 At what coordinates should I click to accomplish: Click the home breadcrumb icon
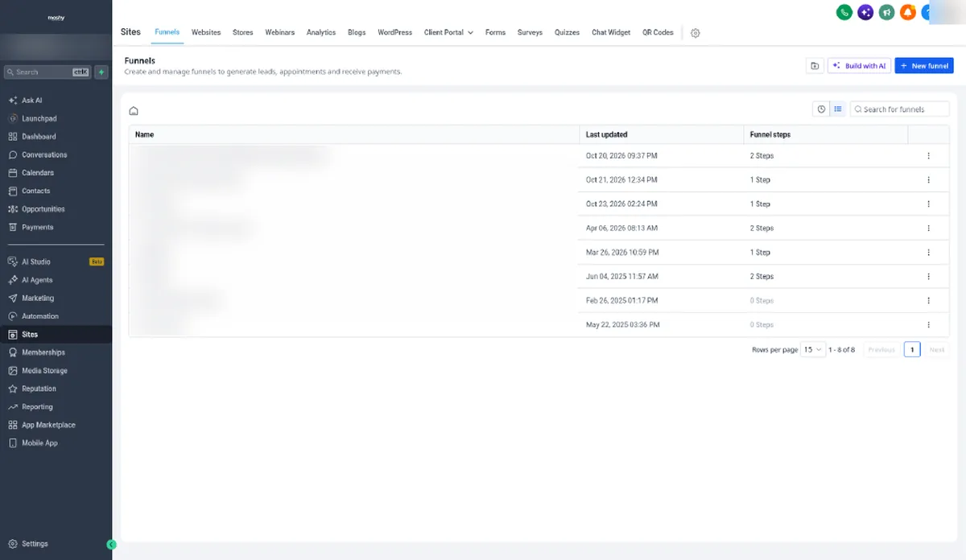134,111
